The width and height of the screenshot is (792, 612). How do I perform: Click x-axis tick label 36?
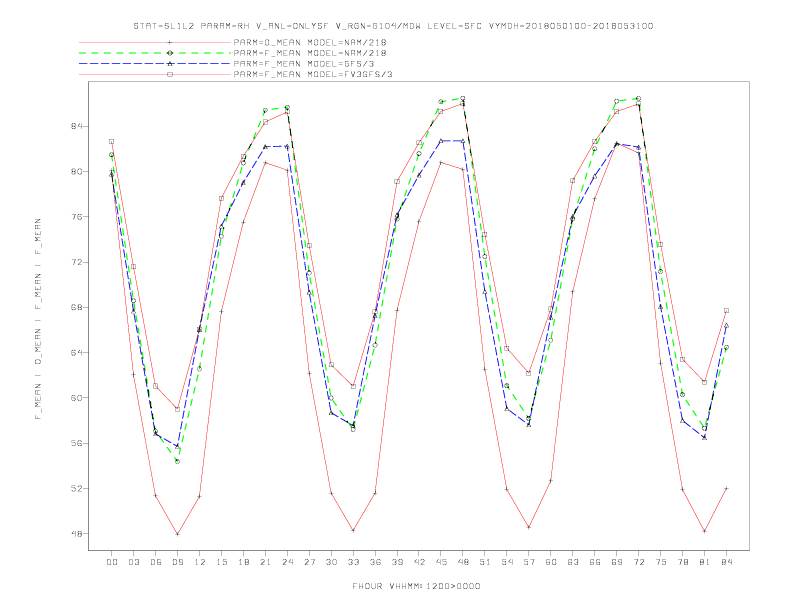click(375, 562)
